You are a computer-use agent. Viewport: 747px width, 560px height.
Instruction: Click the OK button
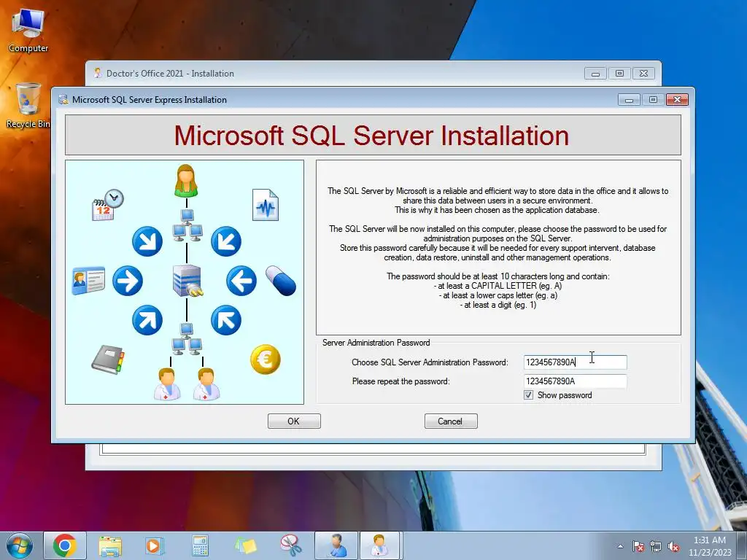(x=294, y=421)
